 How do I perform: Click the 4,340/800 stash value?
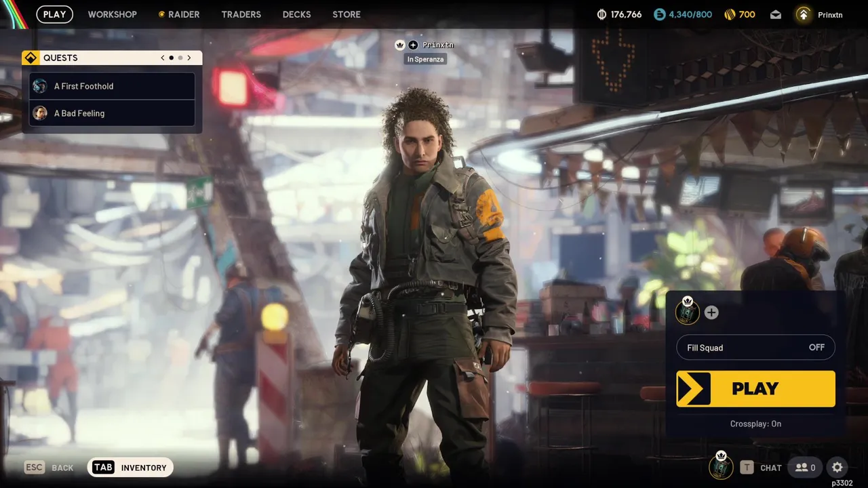point(690,14)
